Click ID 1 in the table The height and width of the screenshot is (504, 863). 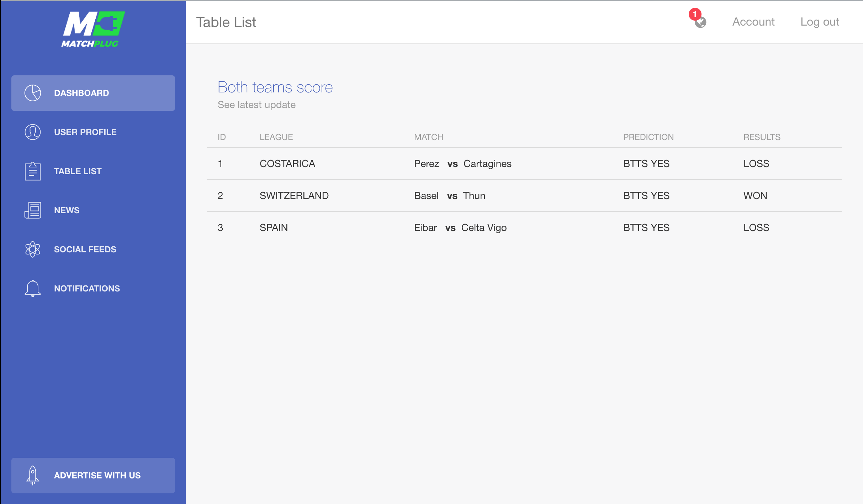220,163
